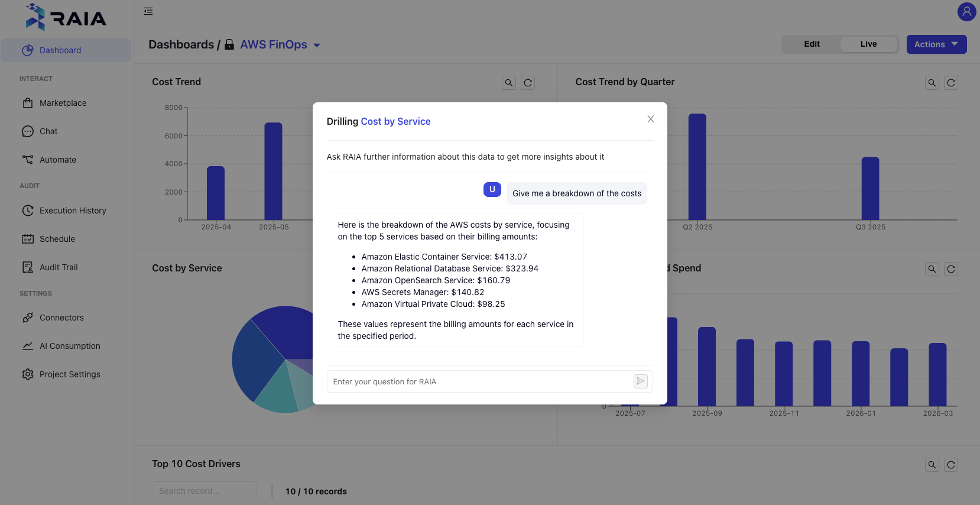Image resolution: width=980 pixels, height=505 pixels.
Task: Click the RAIA logo
Action: tap(66, 17)
